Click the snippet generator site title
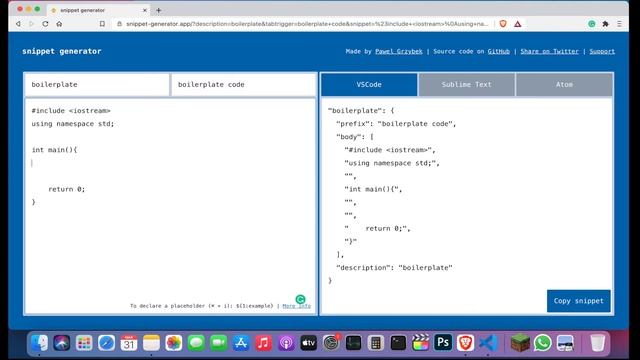This screenshot has height=360, width=640. click(62, 51)
